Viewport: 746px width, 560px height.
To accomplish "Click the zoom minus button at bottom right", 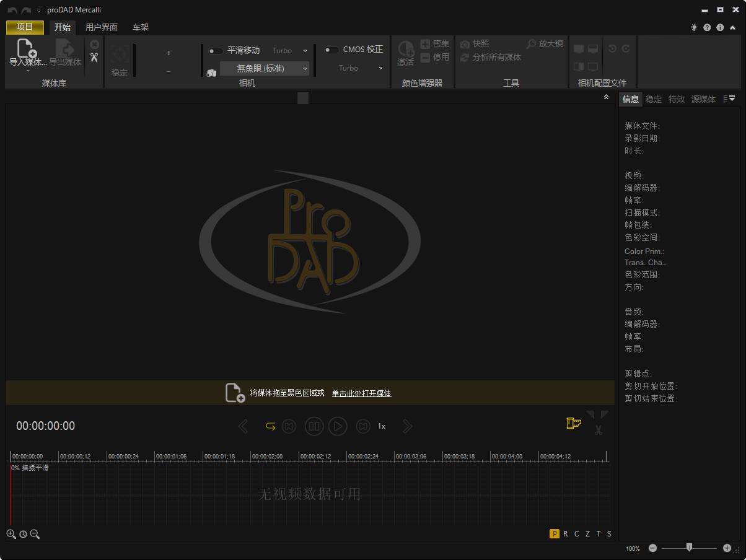I will point(652,548).
